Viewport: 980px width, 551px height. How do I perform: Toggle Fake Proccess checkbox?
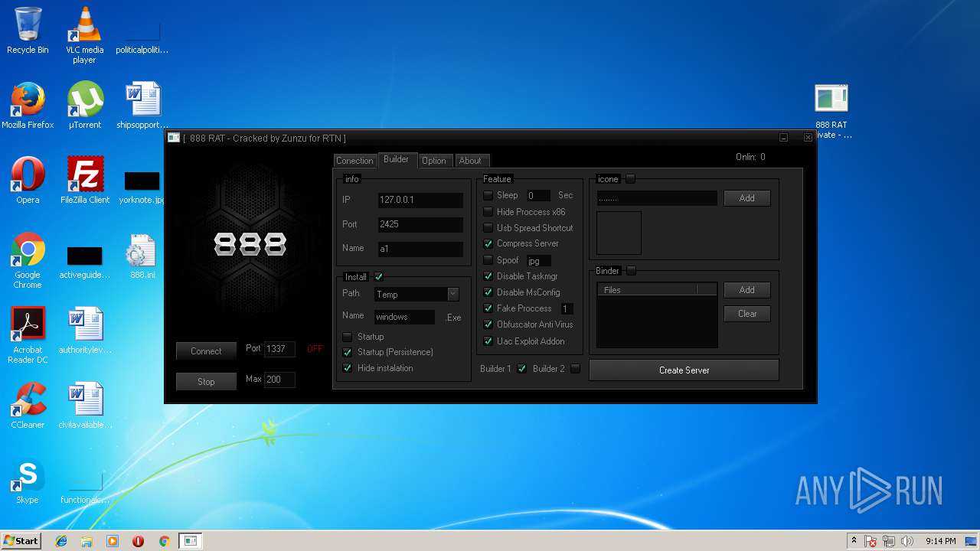pyautogui.click(x=488, y=308)
